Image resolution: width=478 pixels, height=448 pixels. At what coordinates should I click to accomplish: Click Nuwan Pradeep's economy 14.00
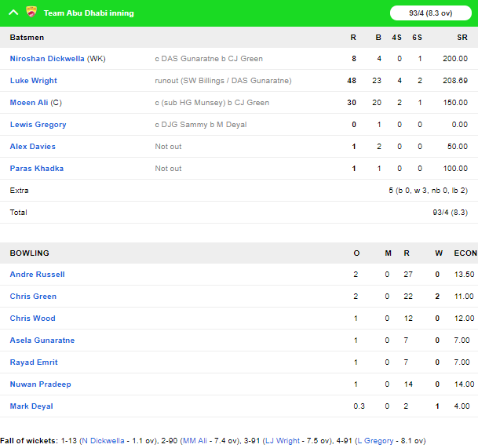pos(465,384)
